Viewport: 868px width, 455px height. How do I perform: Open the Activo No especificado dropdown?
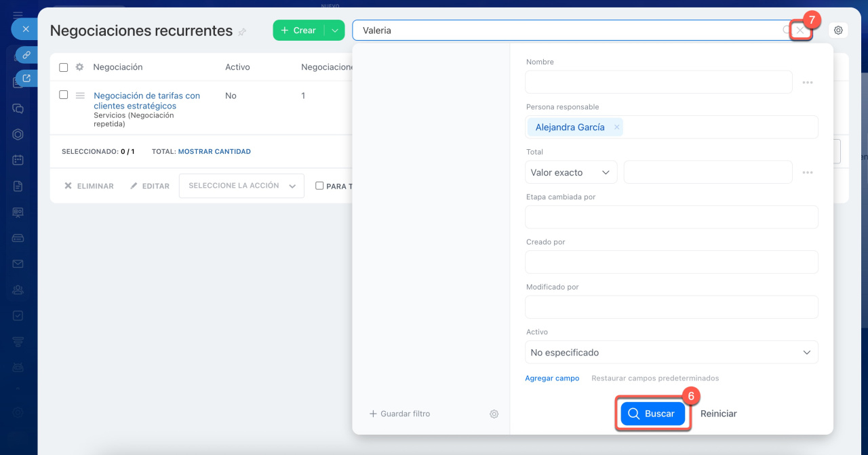point(671,353)
